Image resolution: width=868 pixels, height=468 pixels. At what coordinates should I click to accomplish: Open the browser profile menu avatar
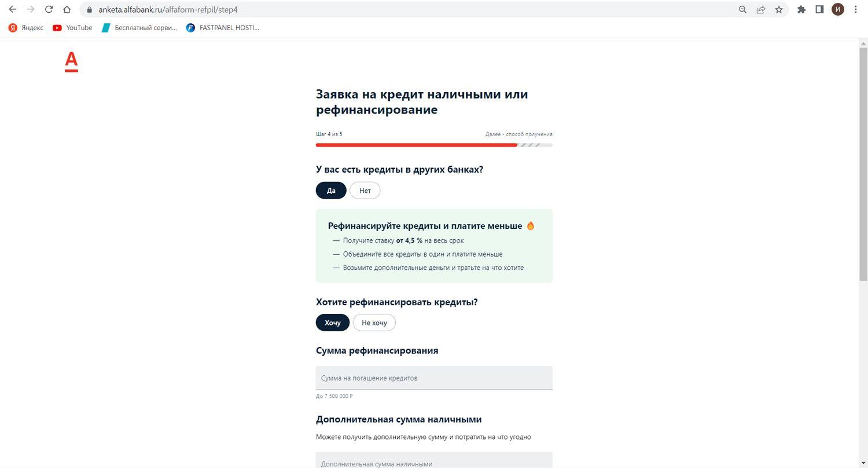click(x=837, y=9)
